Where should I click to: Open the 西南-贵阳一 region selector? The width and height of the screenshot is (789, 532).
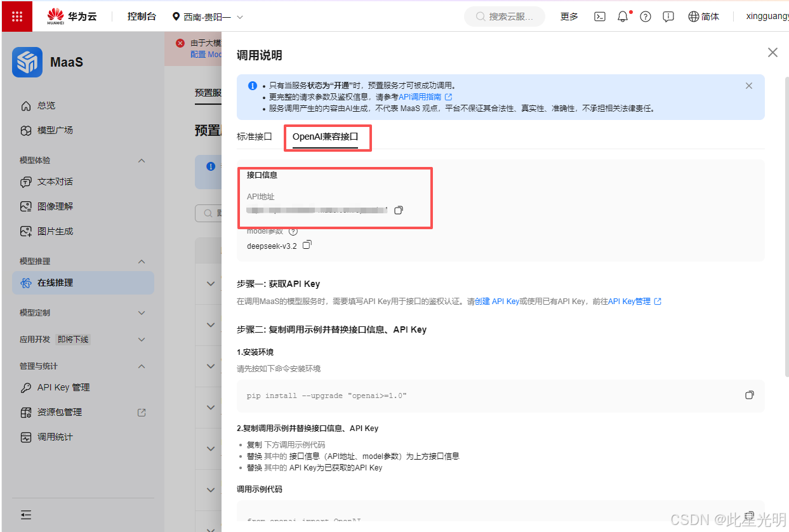(x=204, y=17)
